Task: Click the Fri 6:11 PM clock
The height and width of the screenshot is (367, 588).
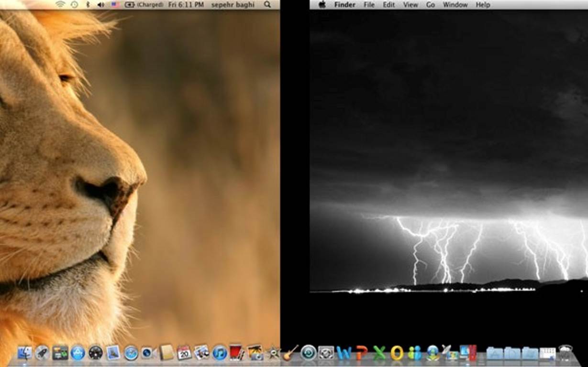Action: tap(186, 4)
